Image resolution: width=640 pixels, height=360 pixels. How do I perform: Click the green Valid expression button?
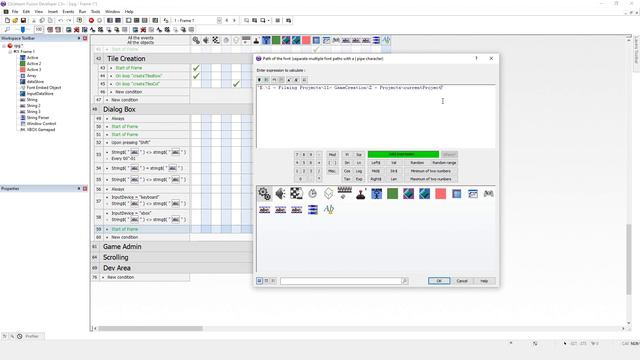(403, 154)
